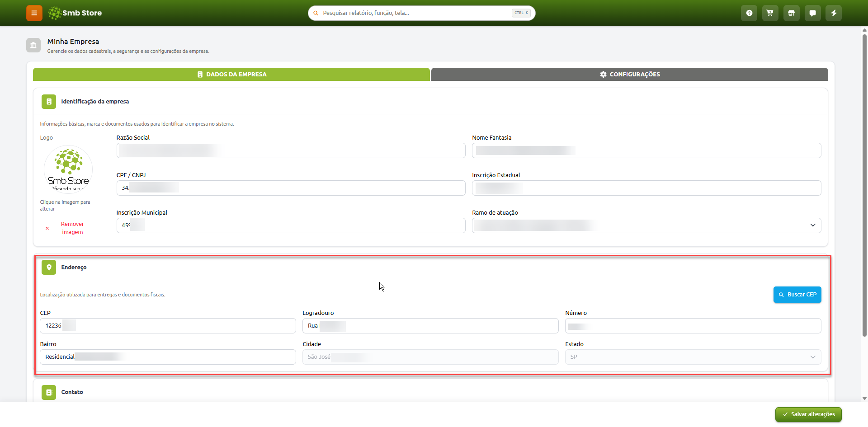
Task: Click the Identificação da empresa section icon
Action: coord(49,102)
